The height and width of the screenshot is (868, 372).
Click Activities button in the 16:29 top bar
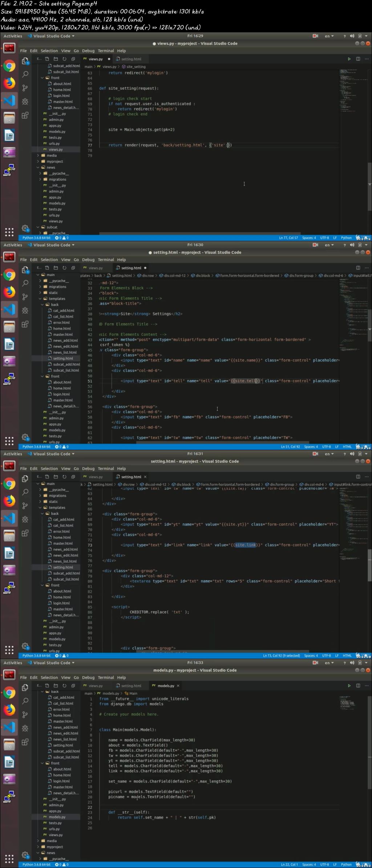(x=13, y=36)
